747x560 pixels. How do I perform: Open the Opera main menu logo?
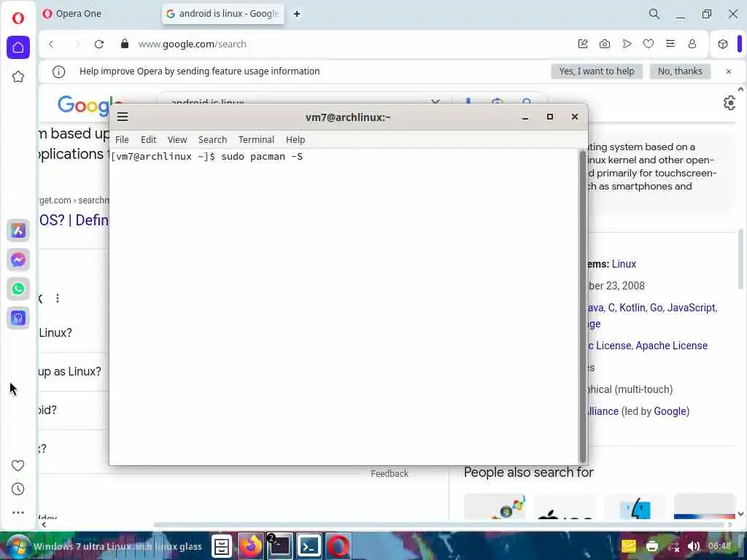(x=18, y=18)
